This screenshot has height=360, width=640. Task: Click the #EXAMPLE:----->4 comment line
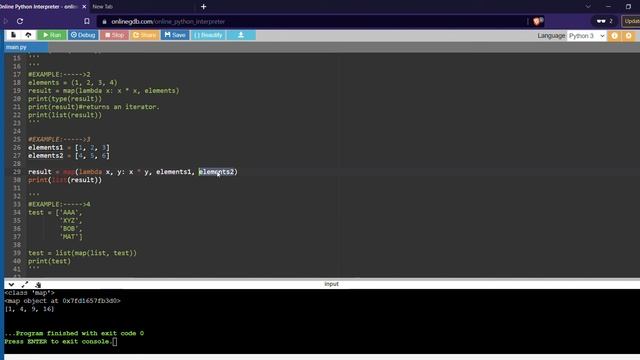tap(59, 204)
